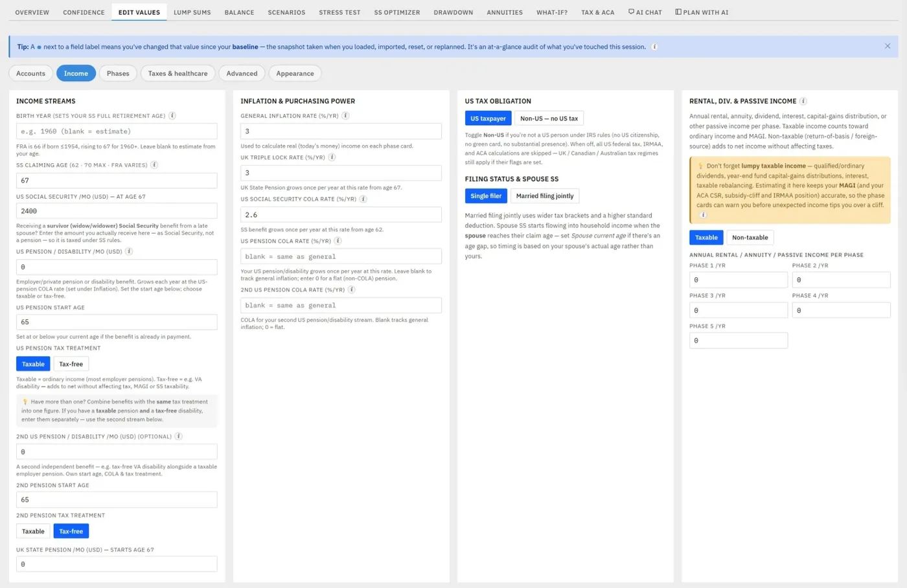Click info icon beside 2nd US Pension (optional)

179,436
